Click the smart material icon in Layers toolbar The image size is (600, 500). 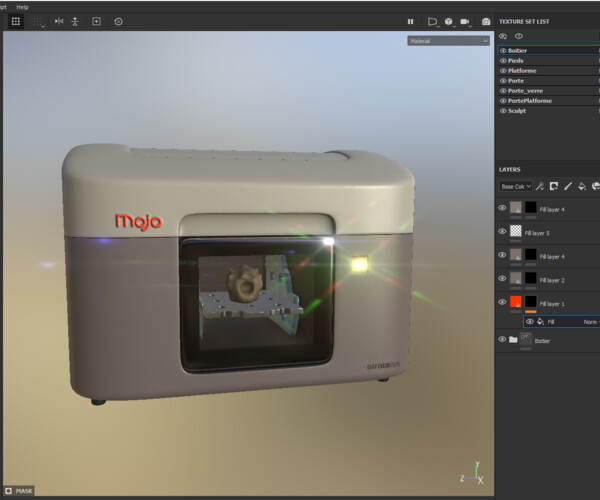pos(596,186)
